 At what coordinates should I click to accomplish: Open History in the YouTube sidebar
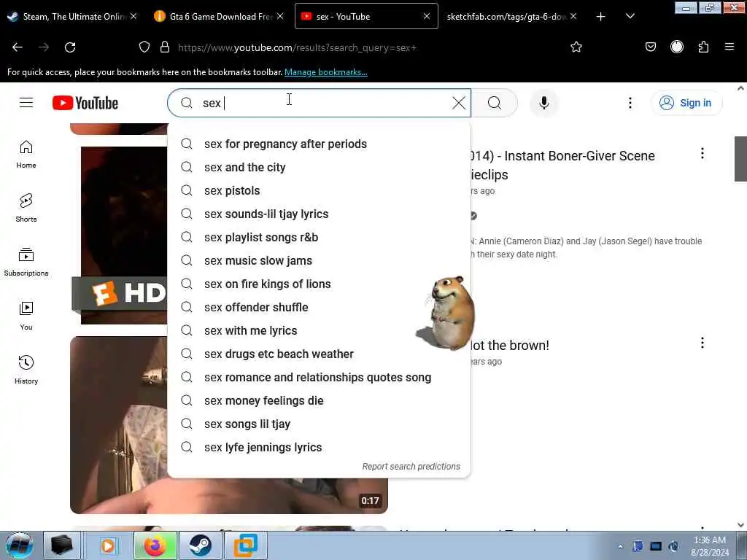pyautogui.click(x=26, y=370)
